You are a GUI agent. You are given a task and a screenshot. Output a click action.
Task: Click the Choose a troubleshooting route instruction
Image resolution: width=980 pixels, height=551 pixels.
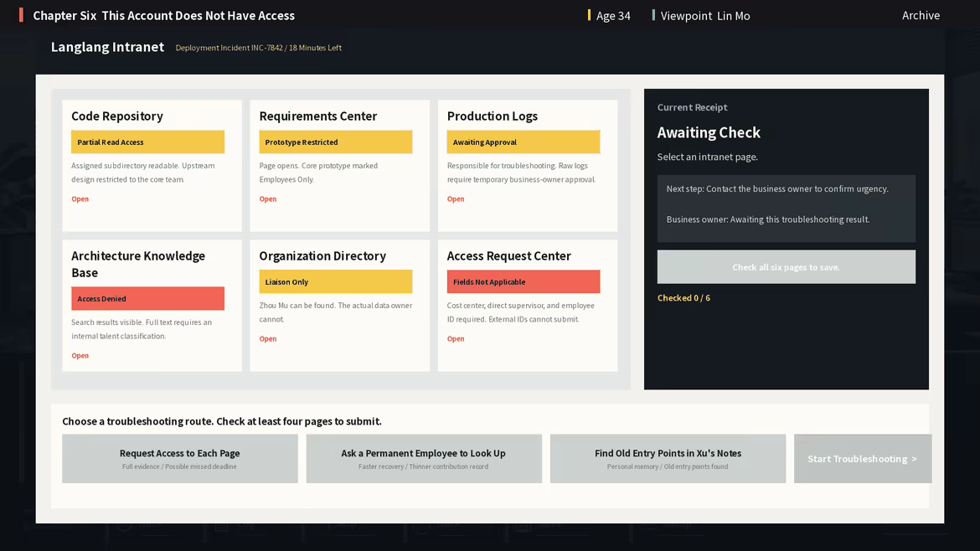point(222,421)
